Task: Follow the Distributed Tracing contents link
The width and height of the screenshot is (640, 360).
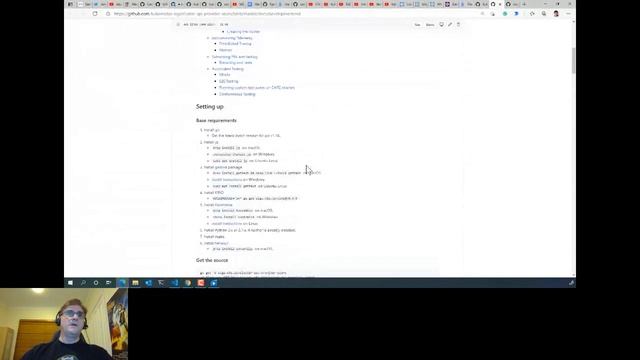Action: click(235, 44)
